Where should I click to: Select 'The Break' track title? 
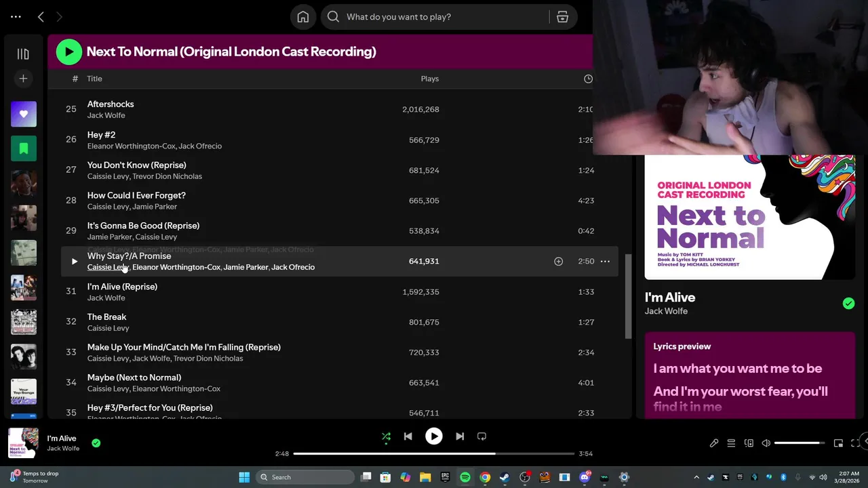tap(107, 317)
